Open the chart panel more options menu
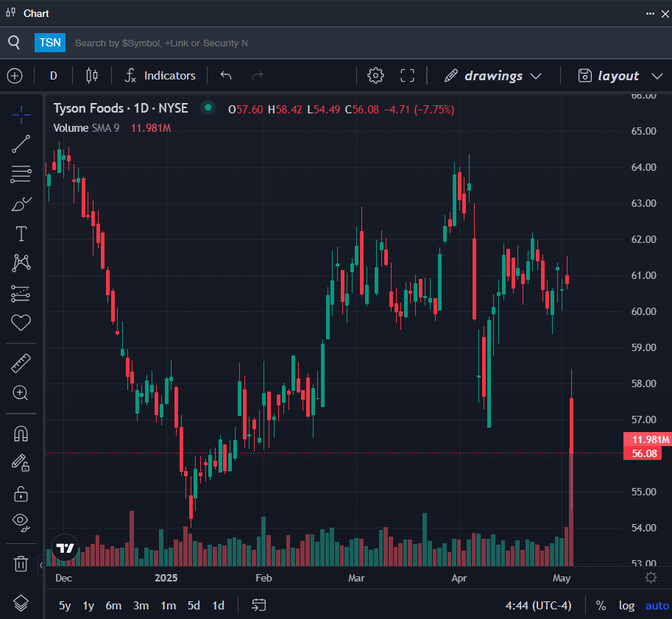 click(650, 14)
